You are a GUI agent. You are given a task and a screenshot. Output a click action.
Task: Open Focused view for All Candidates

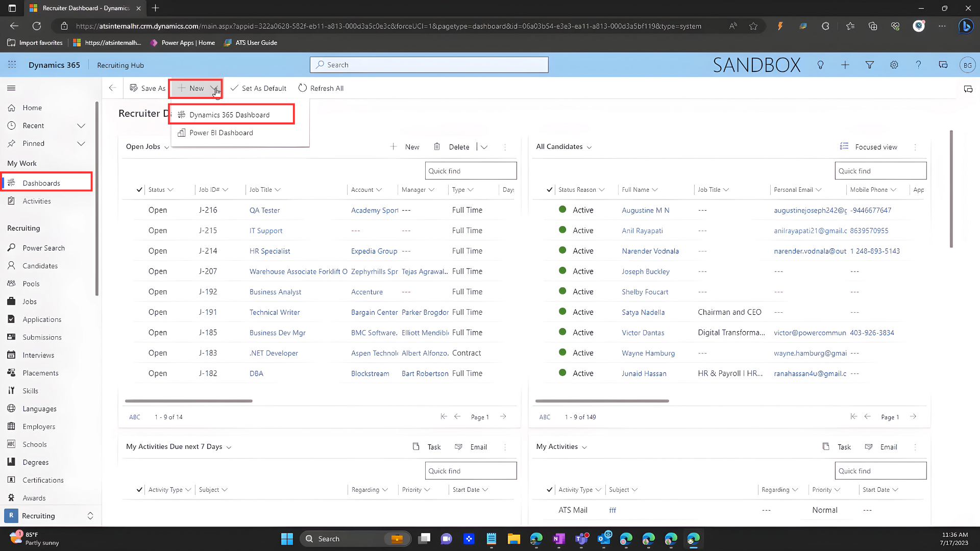[869, 147]
